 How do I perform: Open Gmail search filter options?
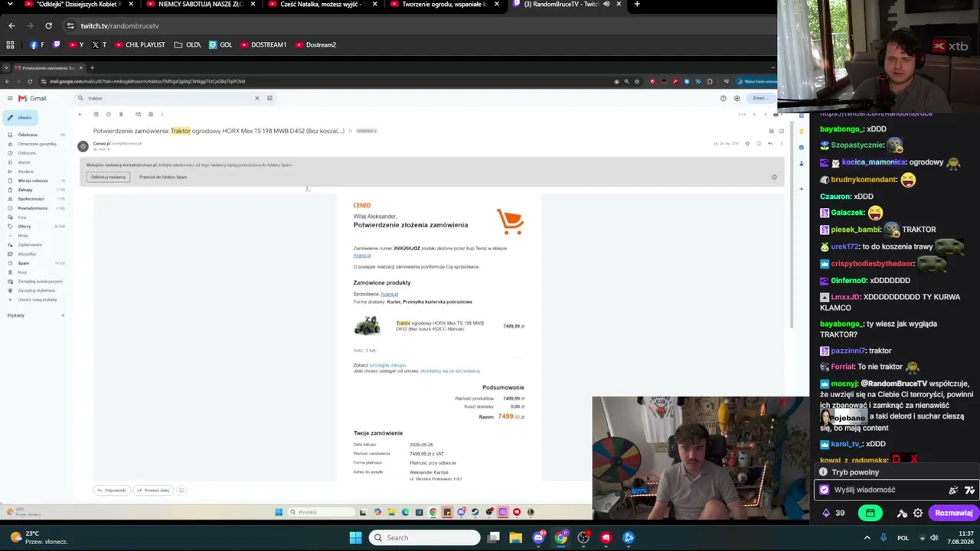coord(269,98)
